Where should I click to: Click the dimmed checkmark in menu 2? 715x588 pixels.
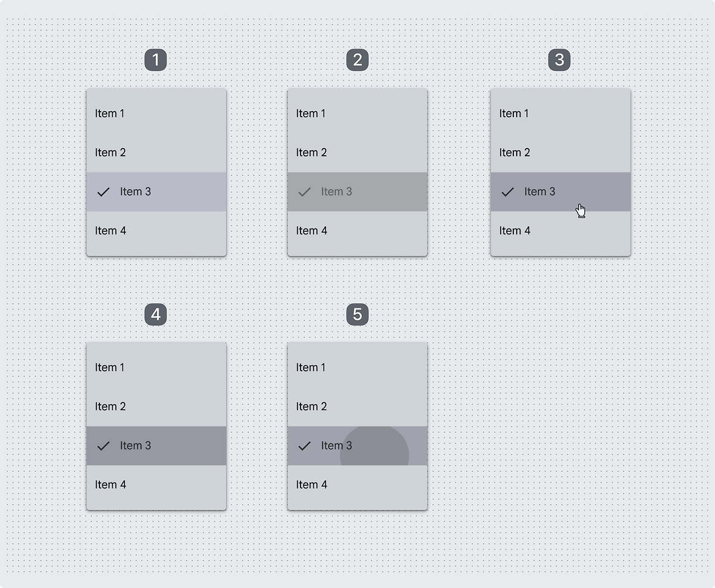coord(304,192)
